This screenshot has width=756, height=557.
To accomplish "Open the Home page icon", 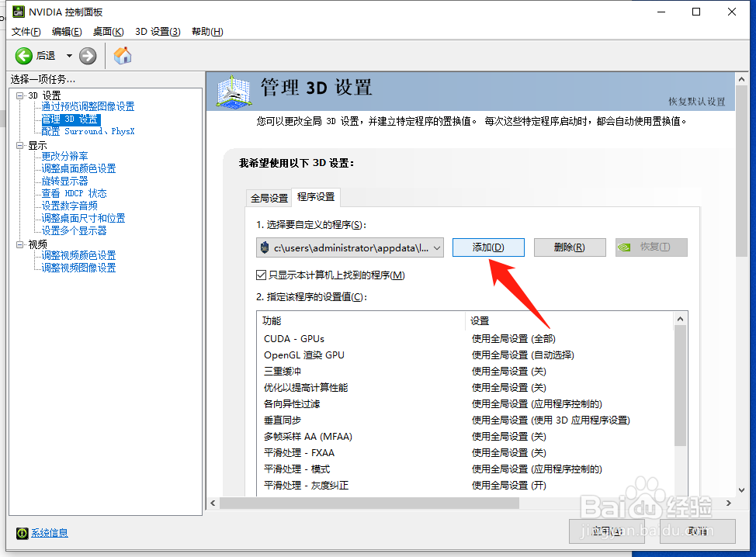I will pyautogui.click(x=123, y=56).
